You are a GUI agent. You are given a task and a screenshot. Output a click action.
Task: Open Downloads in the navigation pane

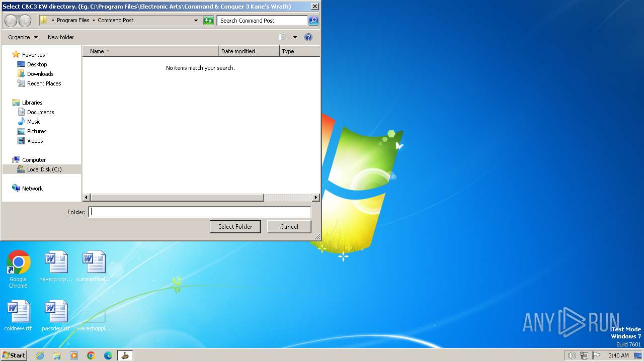point(40,74)
